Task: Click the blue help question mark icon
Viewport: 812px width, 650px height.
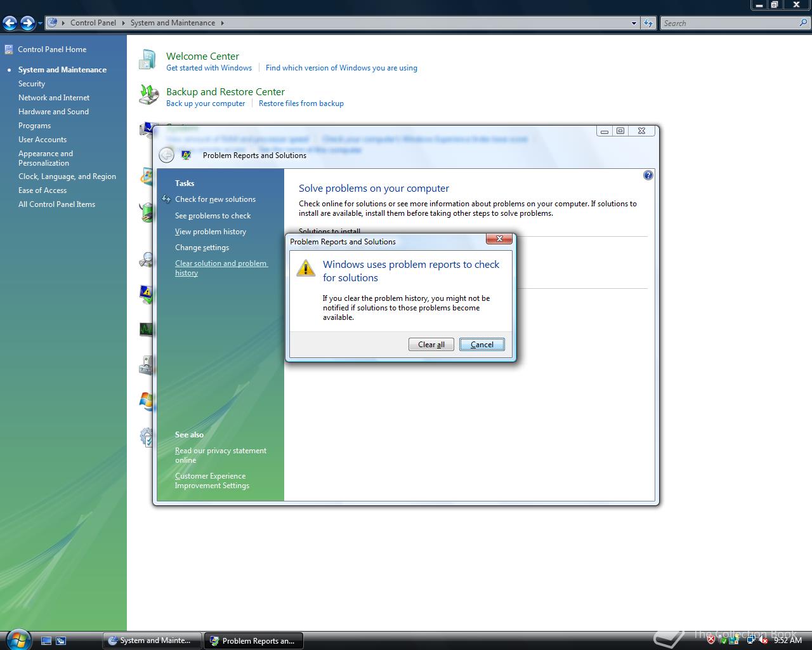Action: [648, 175]
